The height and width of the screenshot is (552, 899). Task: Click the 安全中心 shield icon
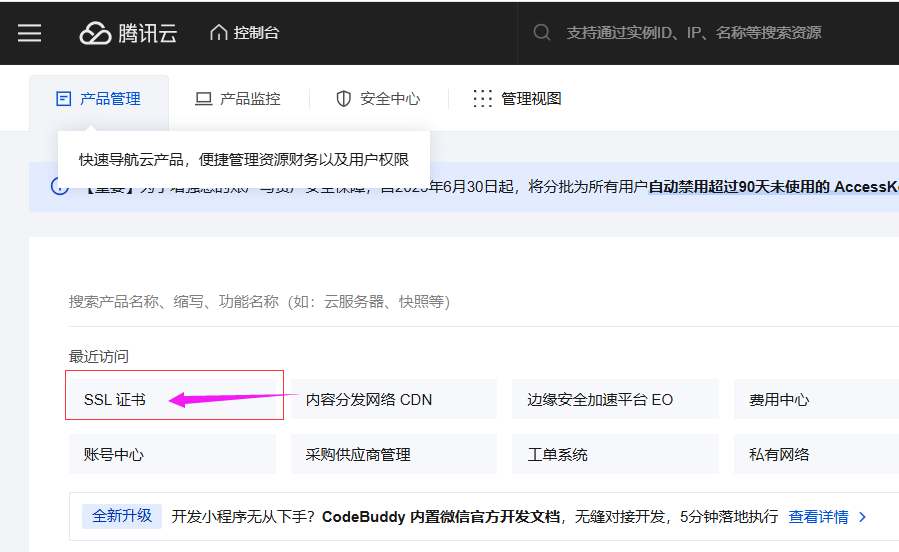coord(343,99)
